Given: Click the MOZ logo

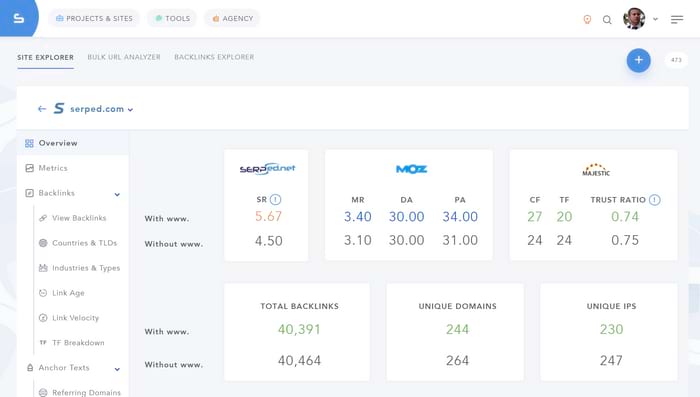Looking at the screenshot, I should click(x=412, y=169).
